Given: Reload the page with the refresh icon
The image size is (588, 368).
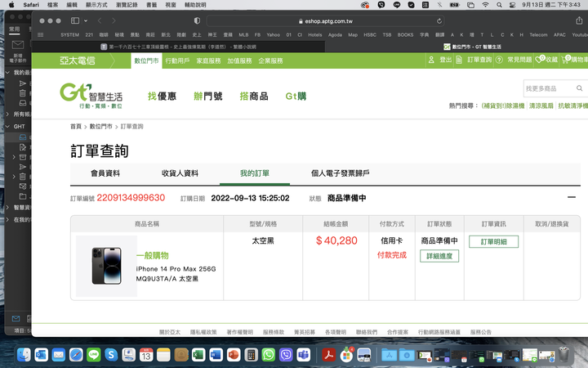Looking at the screenshot, I should 439,21.
